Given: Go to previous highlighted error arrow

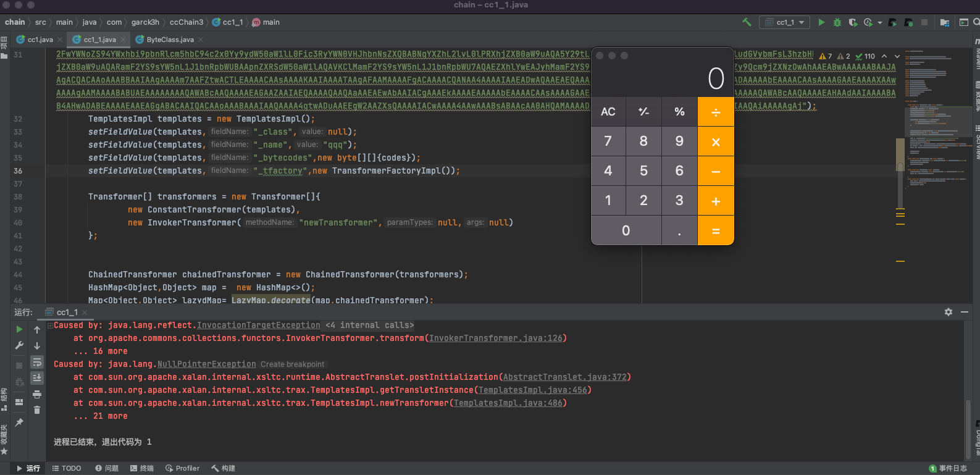Looking at the screenshot, I should point(884,56).
